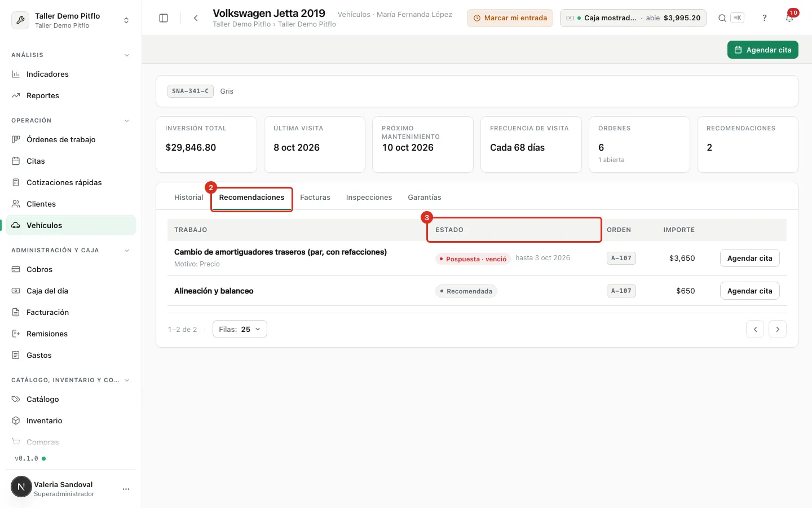Go to Órdenes de trabajo

point(70,139)
